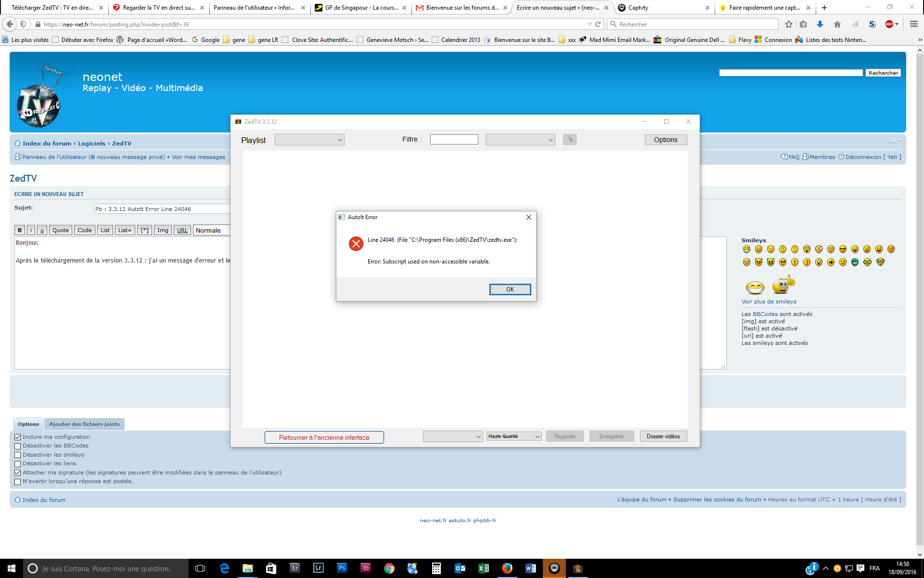Click the Déconnexion link
This screenshot has height=578, width=924.
pos(863,157)
